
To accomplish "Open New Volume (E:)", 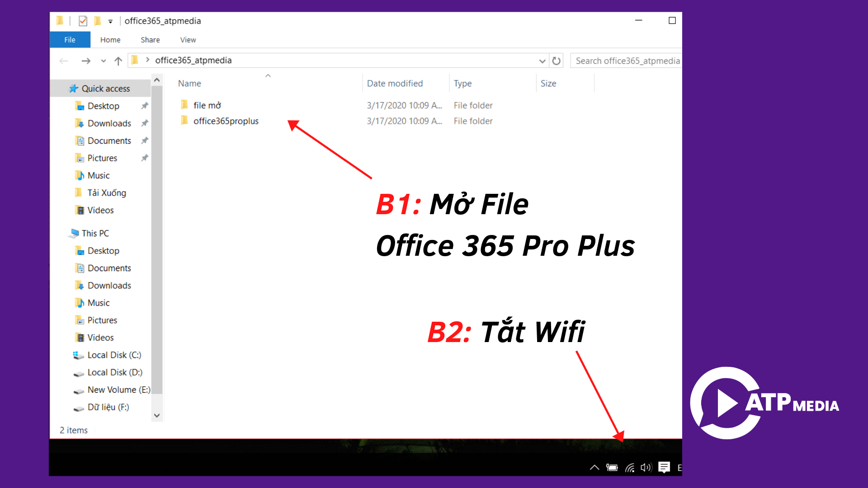I will pos(118,390).
